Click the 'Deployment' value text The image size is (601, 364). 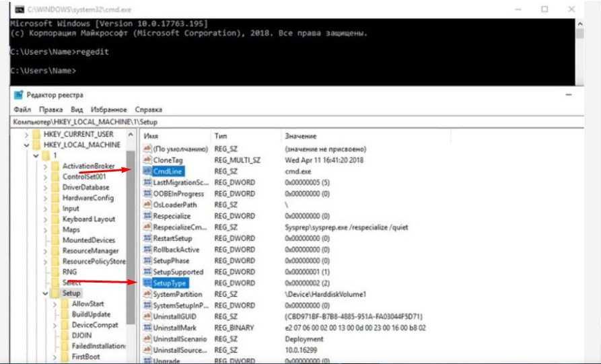pyautogui.click(x=304, y=339)
